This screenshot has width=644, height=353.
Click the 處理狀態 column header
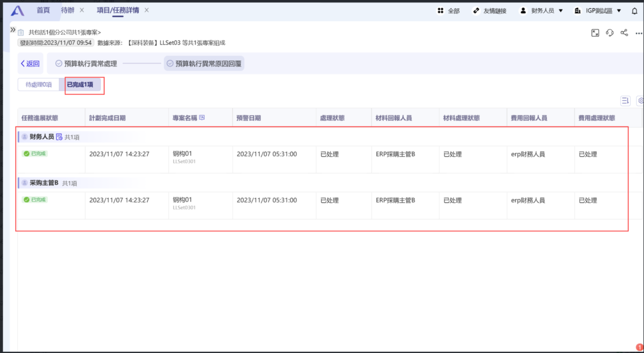point(332,118)
